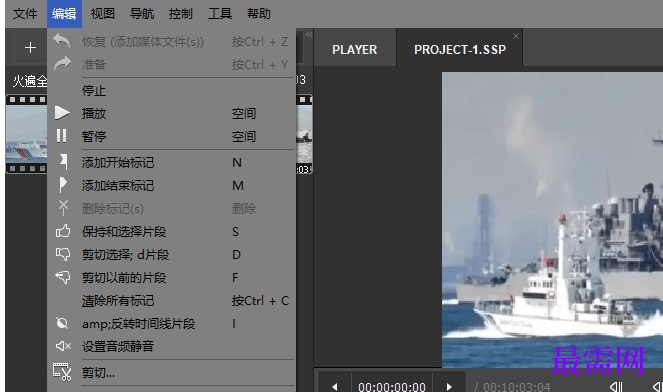Click the start marker flag icon
This screenshot has width=663, height=392.
pyautogui.click(x=63, y=162)
